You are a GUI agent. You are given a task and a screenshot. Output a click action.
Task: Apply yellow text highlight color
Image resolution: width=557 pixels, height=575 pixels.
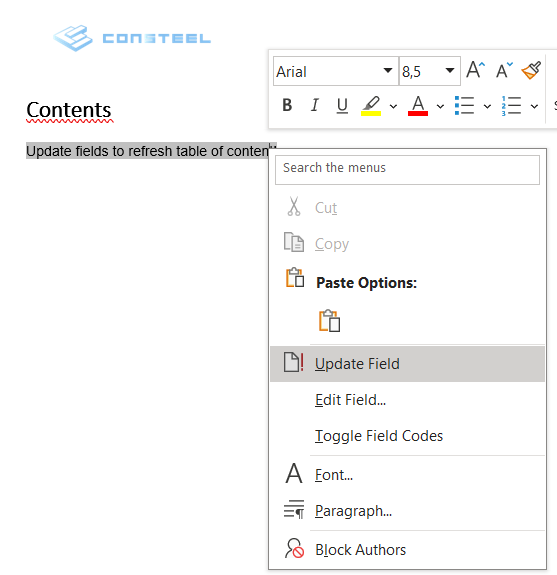coord(371,106)
